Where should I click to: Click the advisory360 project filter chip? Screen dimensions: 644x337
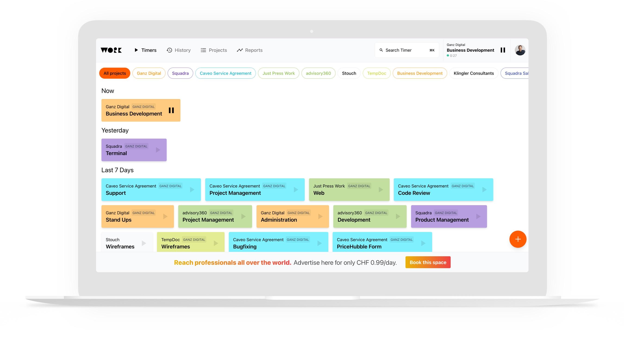318,73
